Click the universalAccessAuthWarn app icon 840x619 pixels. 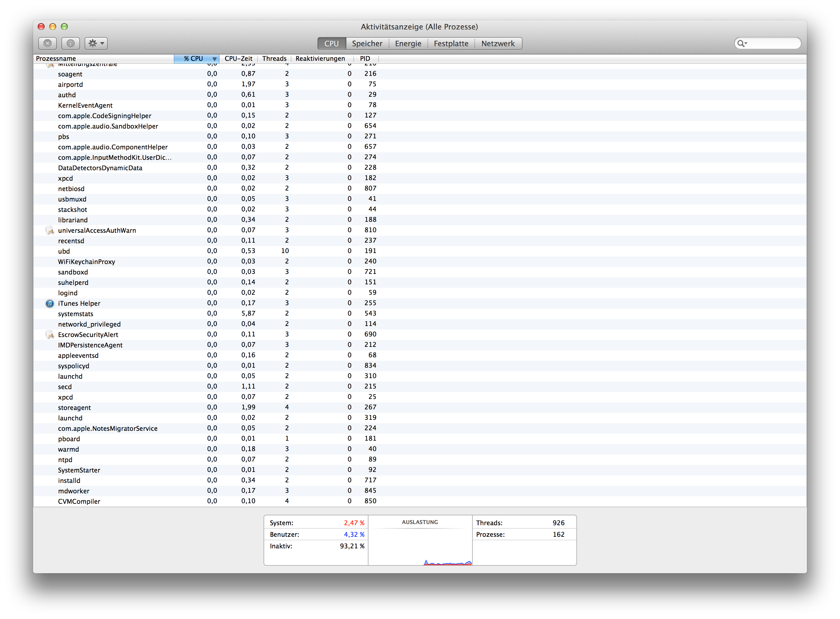[50, 230]
